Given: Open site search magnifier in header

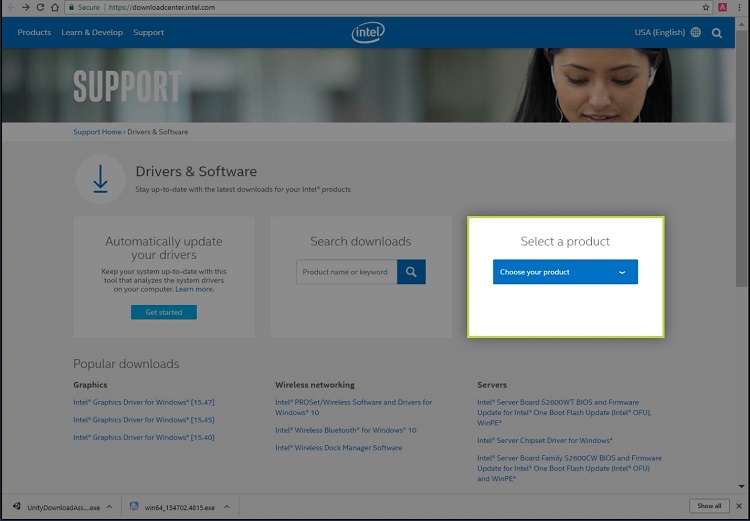Looking at the screenshot, I should coord(717,33).
